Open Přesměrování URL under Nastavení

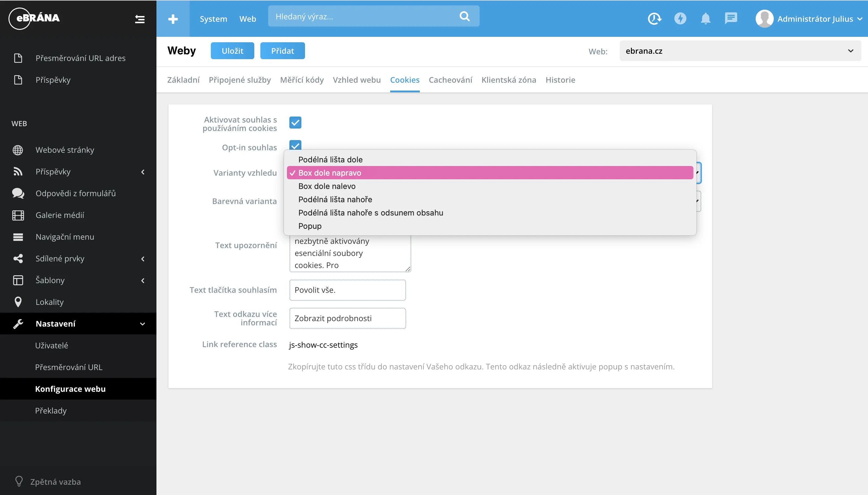point(69,367)
